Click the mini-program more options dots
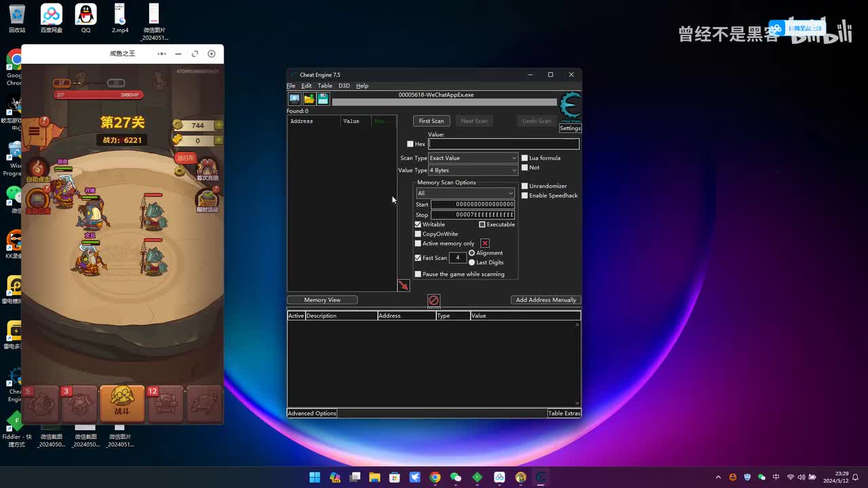This screenshot has height=488, width=868. (161, 54)
